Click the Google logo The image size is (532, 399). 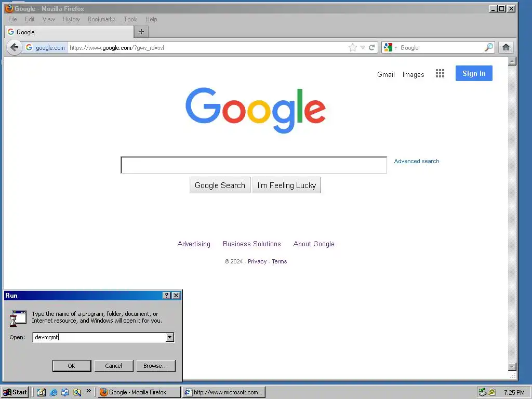256,110
